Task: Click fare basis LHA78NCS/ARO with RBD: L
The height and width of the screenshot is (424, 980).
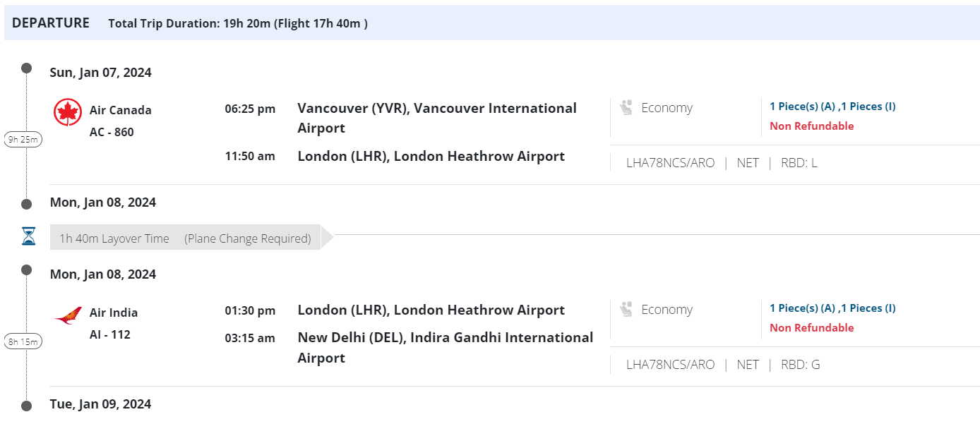Action: point(670,163)
